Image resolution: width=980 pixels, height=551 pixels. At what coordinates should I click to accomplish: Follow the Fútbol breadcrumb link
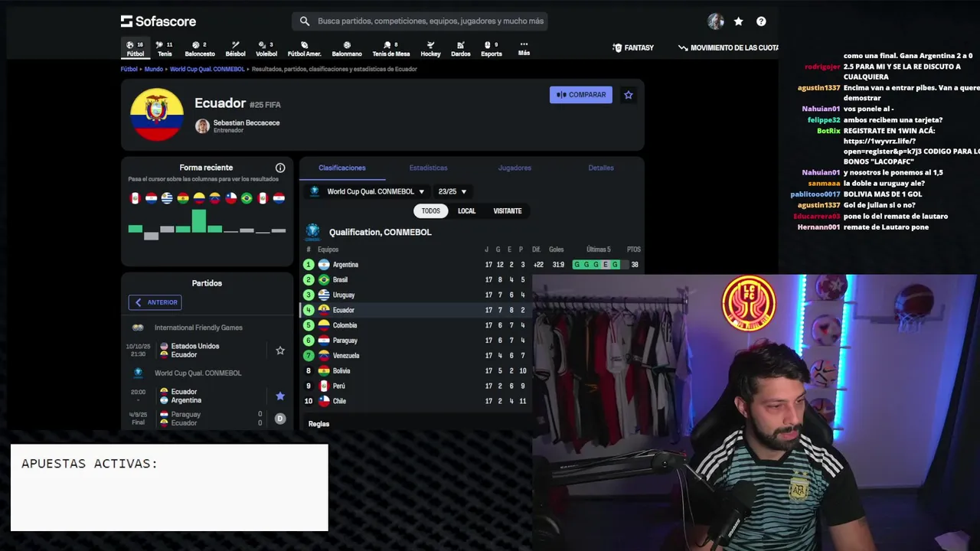[x=129, y=69]
